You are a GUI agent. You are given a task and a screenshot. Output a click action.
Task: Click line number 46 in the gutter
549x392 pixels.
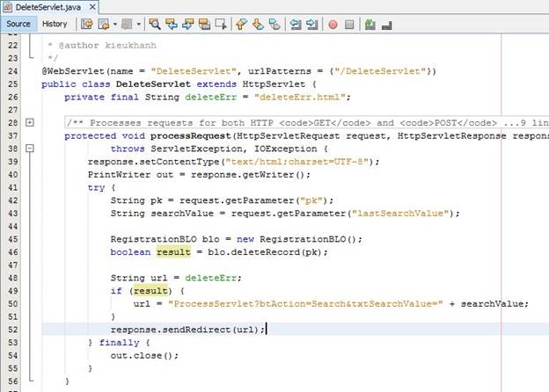pos(12,252)
